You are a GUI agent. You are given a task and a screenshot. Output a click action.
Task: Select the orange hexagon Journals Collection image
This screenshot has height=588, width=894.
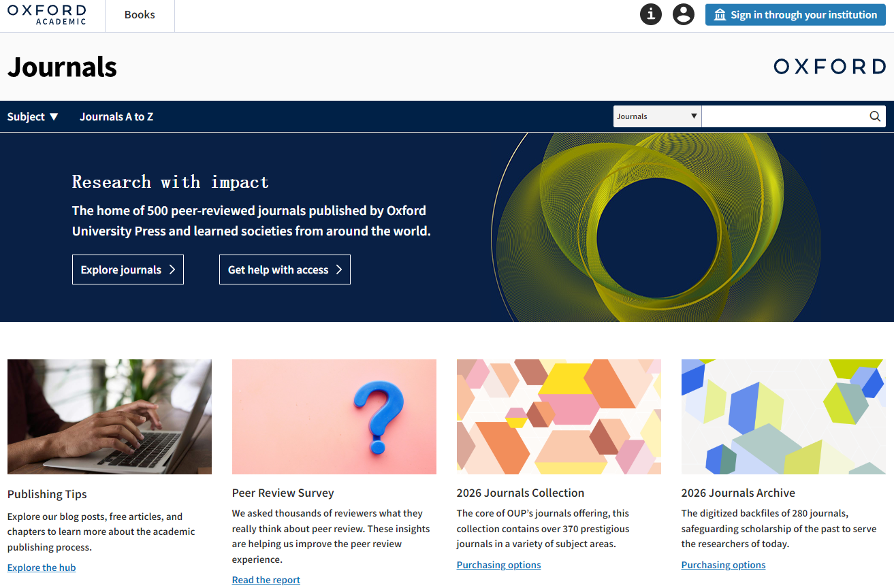[x=559, y=416]
